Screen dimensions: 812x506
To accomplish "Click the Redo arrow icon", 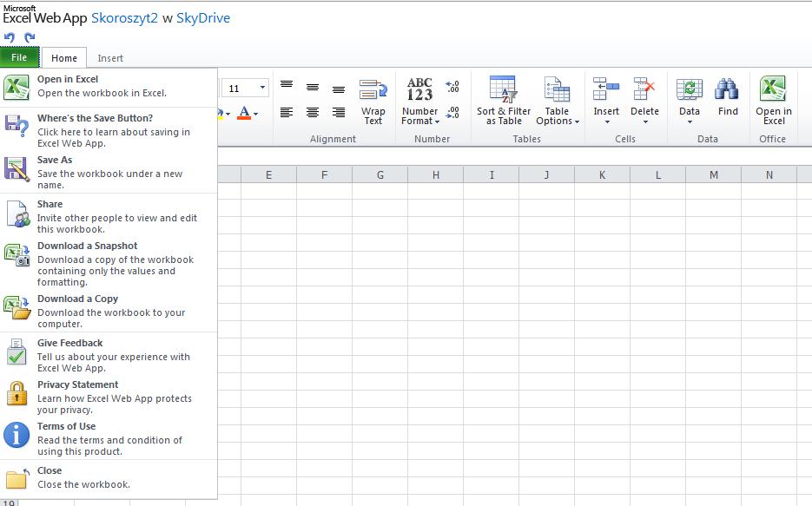I will coord(30,37).
